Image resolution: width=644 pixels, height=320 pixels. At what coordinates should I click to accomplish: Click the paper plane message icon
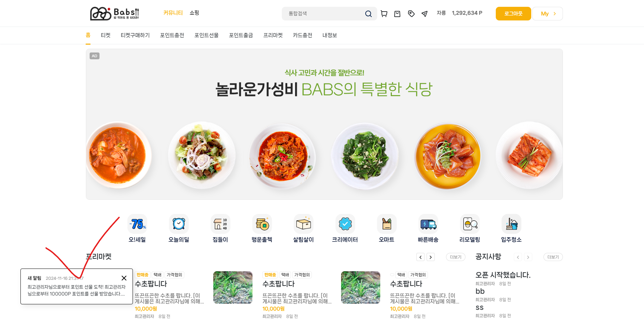[x=425, y=14]
